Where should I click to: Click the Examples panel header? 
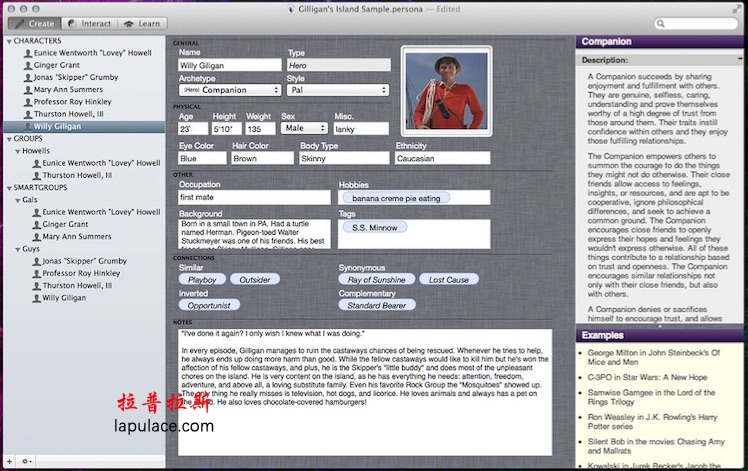(x=659, y=335)
